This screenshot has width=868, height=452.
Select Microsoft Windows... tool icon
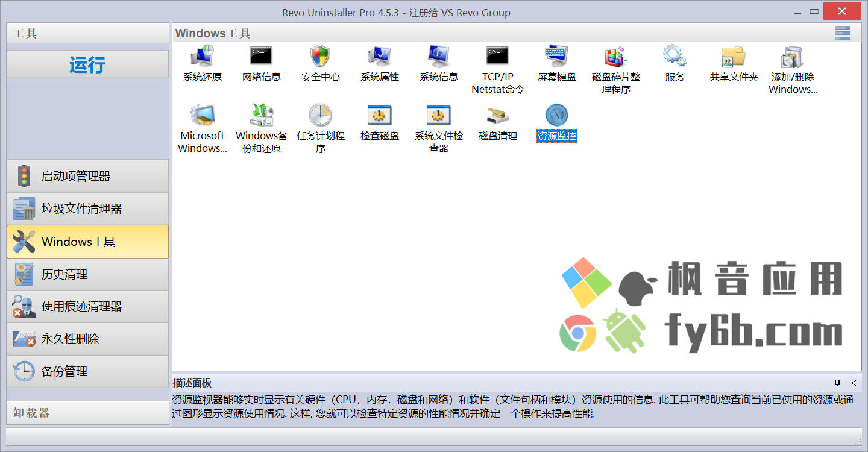click(x=203, y=116)
